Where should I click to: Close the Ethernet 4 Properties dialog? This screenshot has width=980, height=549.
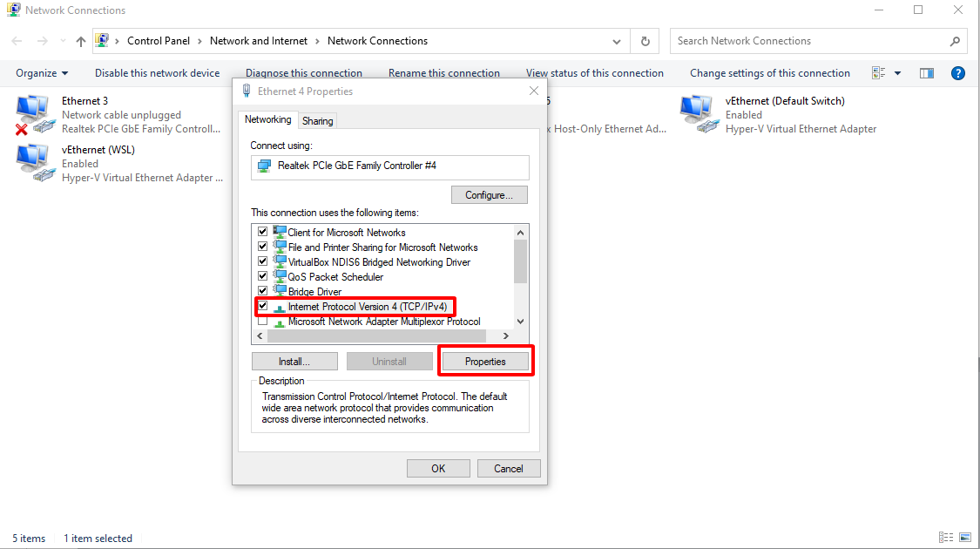pyautogui.click(x=534, y=91)
